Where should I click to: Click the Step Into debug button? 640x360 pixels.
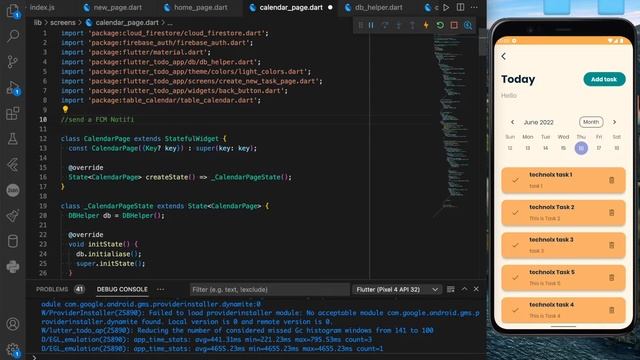(x=399, y=25)
